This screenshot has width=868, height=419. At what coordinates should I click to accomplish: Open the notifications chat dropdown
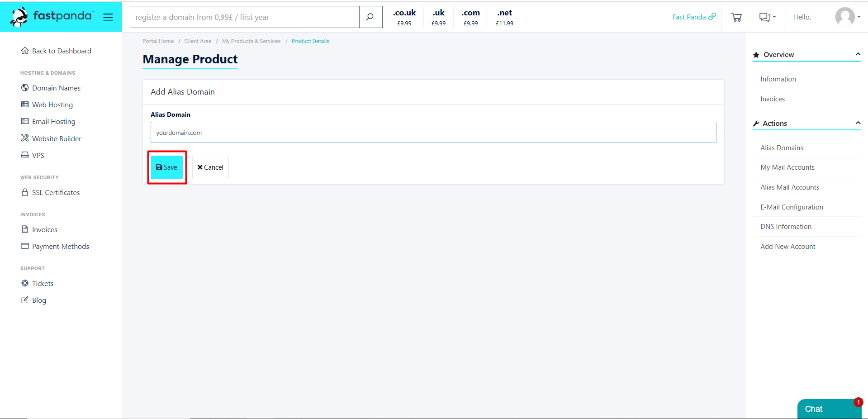[x=767, y=17]
